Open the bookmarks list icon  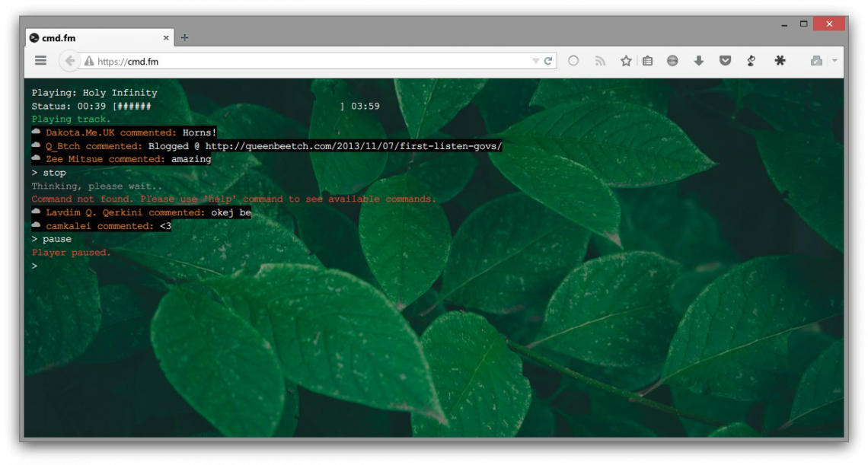pos(647,61)
